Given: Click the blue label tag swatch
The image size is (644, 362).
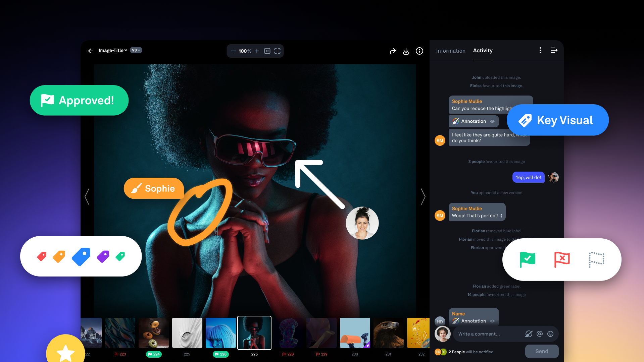Looking at the screenshot, I should 81,256.
